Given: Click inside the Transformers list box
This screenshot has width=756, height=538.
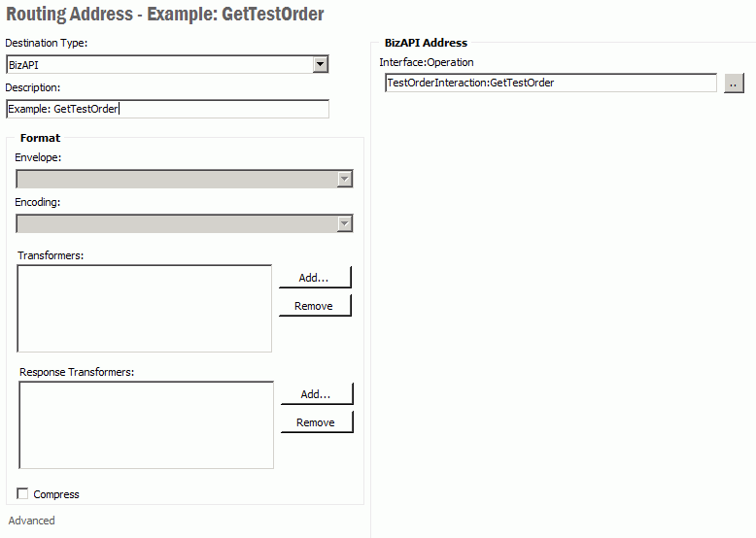Looking at the screenshot, I should click(x=145, y=309).
